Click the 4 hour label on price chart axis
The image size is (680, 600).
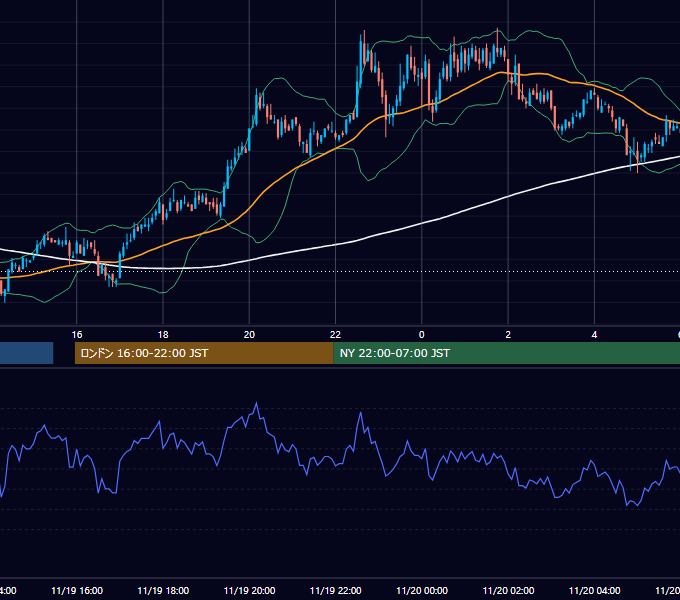pos(595,335)
